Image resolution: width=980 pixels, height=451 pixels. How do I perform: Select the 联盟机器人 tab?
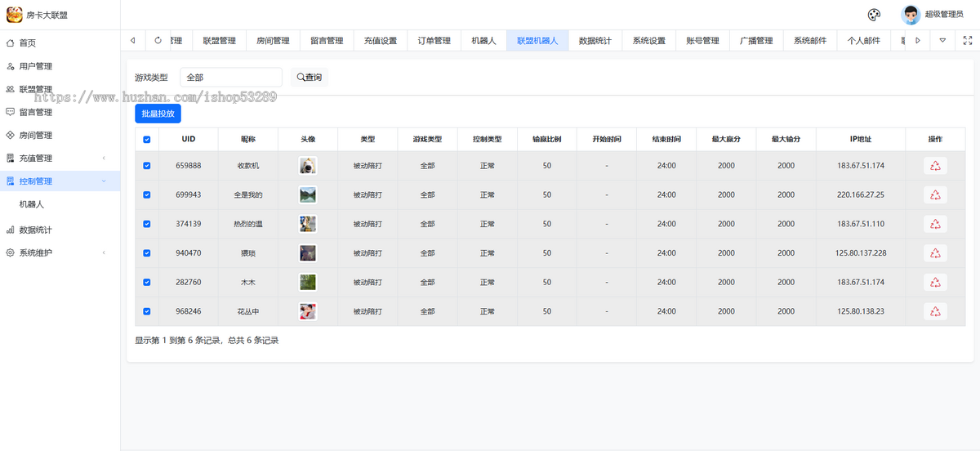[537, 40]
